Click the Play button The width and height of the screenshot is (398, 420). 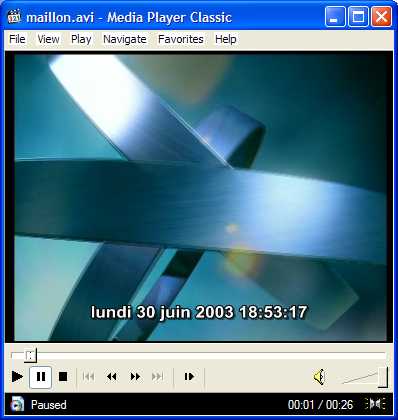tap(17, 377)
